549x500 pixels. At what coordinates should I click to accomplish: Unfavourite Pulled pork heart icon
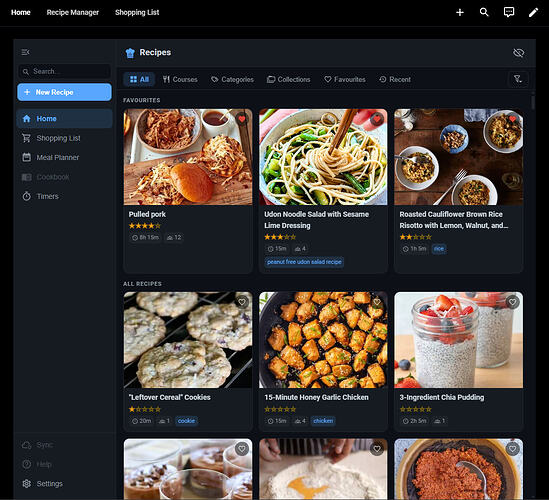pos(242,119)
